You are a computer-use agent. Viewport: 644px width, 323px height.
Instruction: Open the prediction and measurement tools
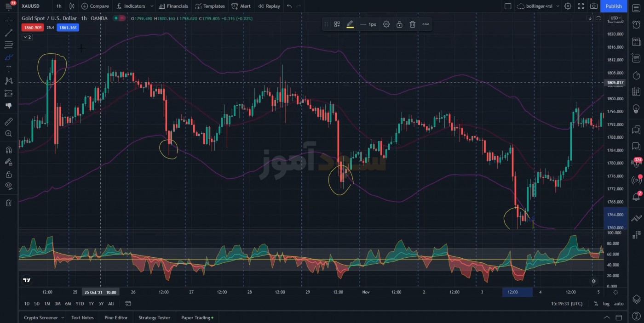coord(9,93)
